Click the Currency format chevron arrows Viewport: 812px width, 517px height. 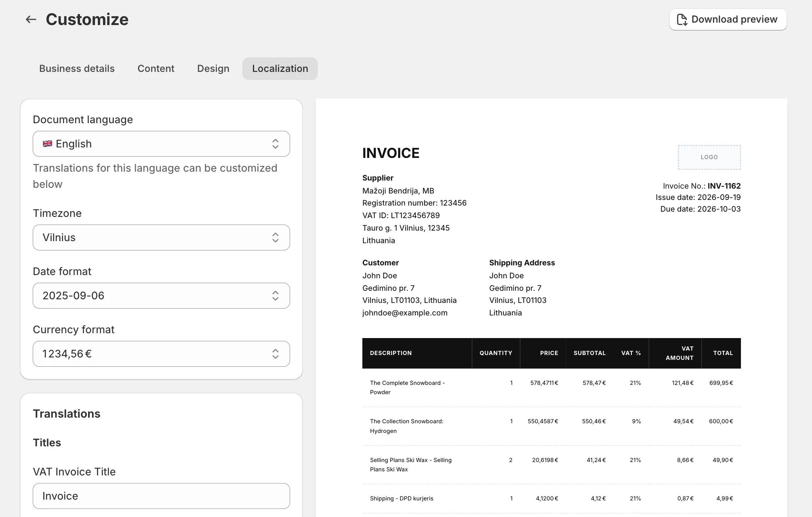276,354
